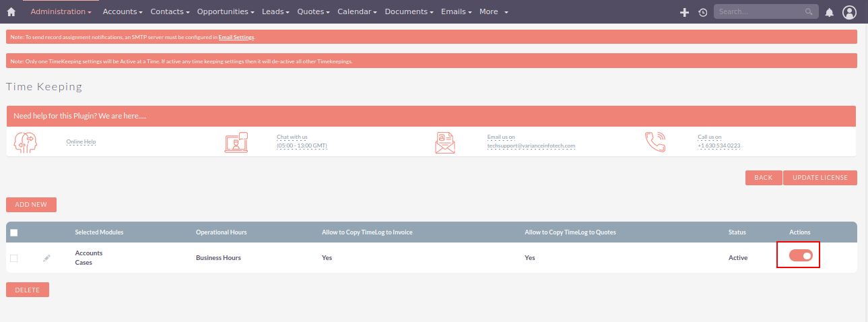Edit Accounts Cases row via pencil icon
The image size is (868, 322).
(46, 258)
